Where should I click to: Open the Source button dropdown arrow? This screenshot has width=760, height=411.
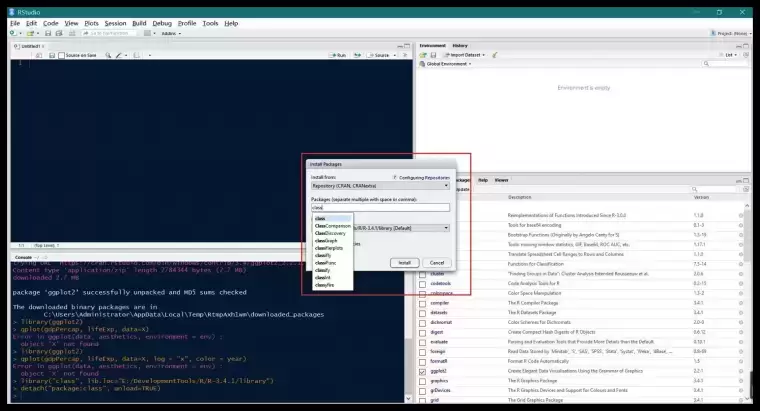tap(395, 55)
